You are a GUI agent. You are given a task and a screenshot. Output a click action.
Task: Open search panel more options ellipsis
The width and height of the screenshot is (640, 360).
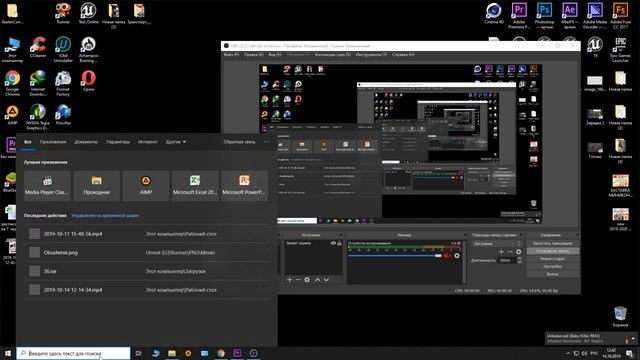coord(267,142)
